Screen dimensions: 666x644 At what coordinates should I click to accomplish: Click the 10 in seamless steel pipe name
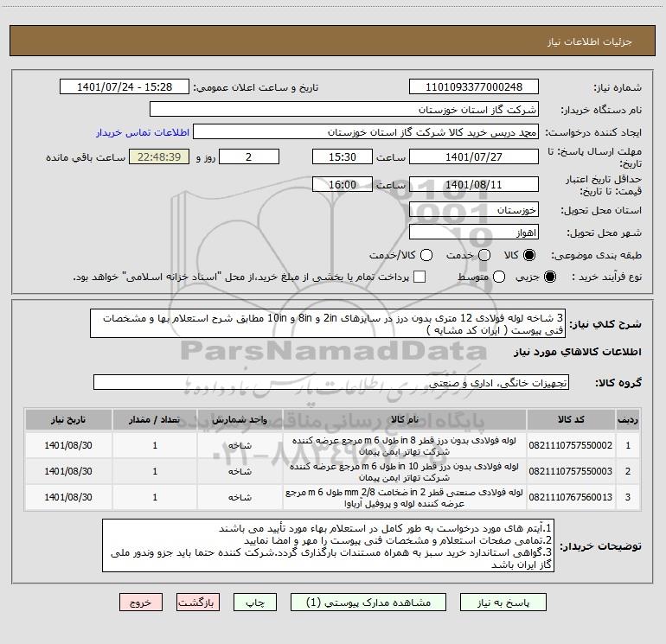(404, 472)
